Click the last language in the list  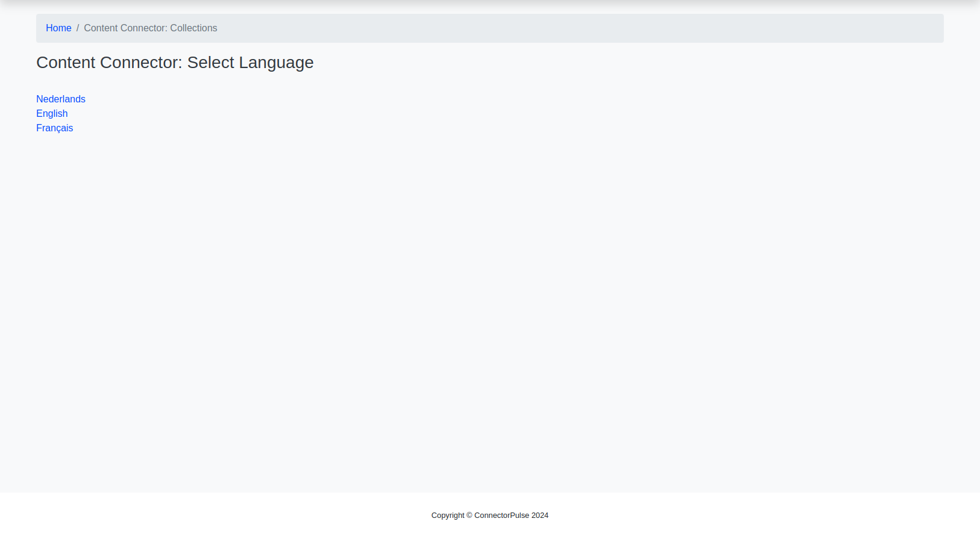pyautogui.click(x=54, y=128)
